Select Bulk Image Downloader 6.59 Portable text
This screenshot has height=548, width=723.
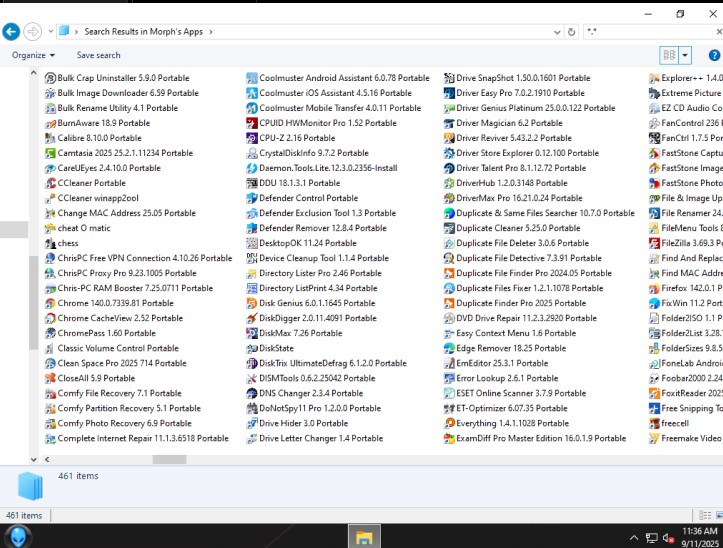tap(128, 93)
